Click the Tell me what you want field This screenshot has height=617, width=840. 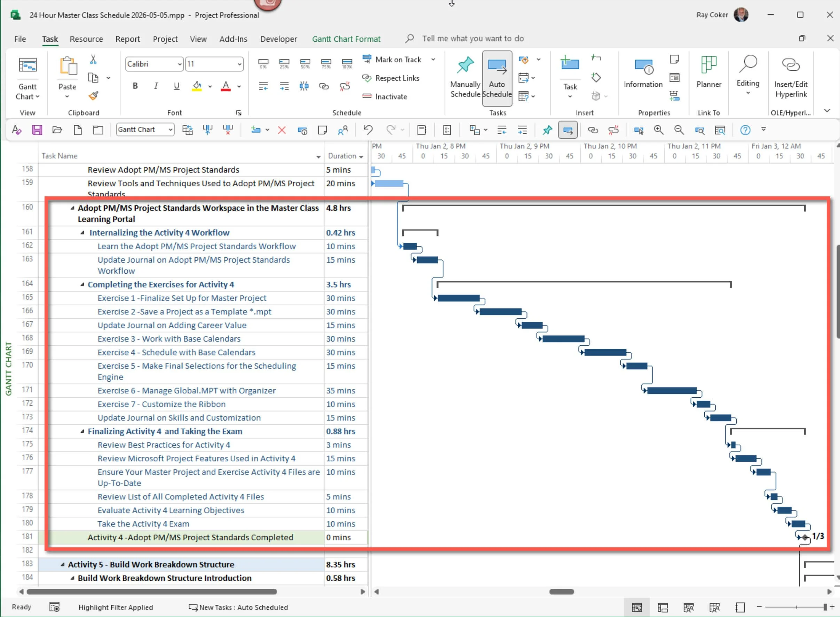point(473,38)
